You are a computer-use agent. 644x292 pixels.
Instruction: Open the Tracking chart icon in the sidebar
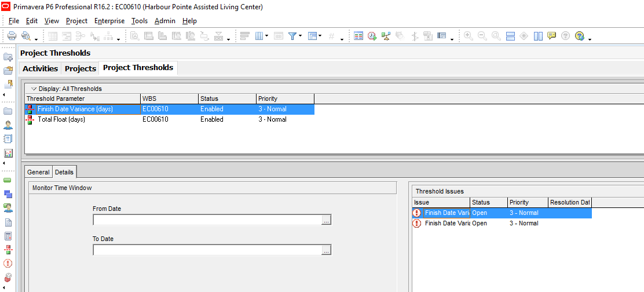[x=8, y=154]
